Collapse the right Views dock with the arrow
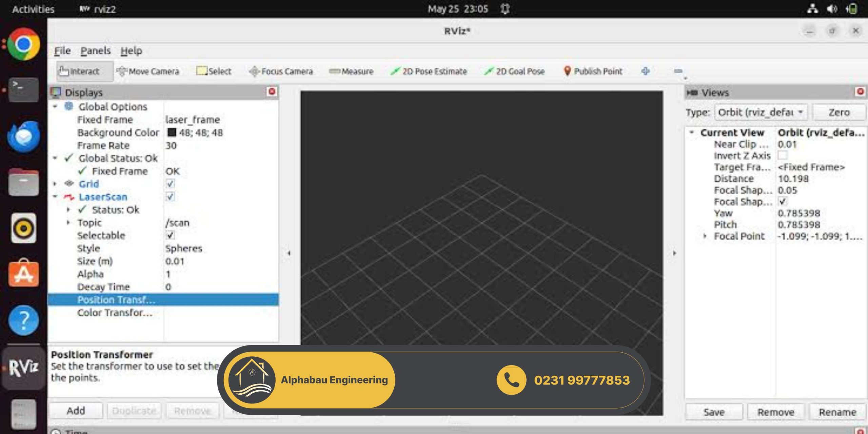 (x=674, y=253)
